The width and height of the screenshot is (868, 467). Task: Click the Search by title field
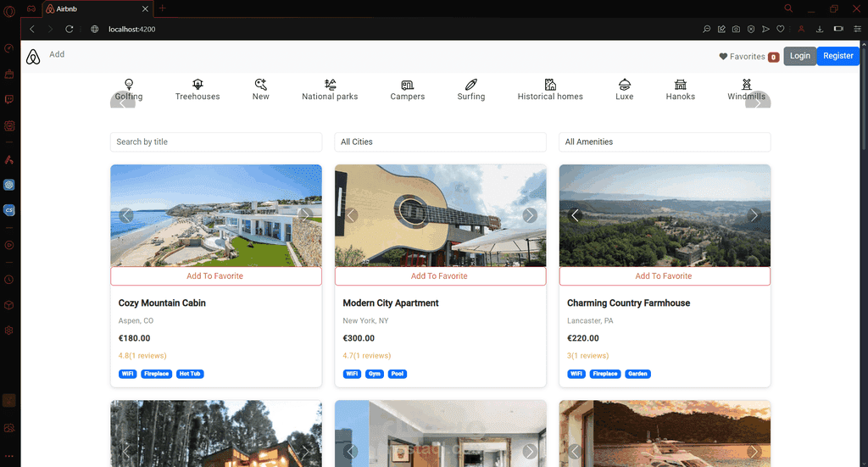point(216,142)
